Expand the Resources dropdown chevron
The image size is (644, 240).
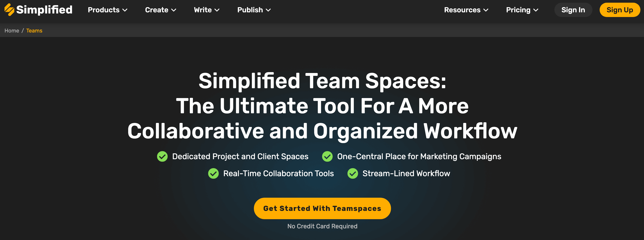(486, 10)
